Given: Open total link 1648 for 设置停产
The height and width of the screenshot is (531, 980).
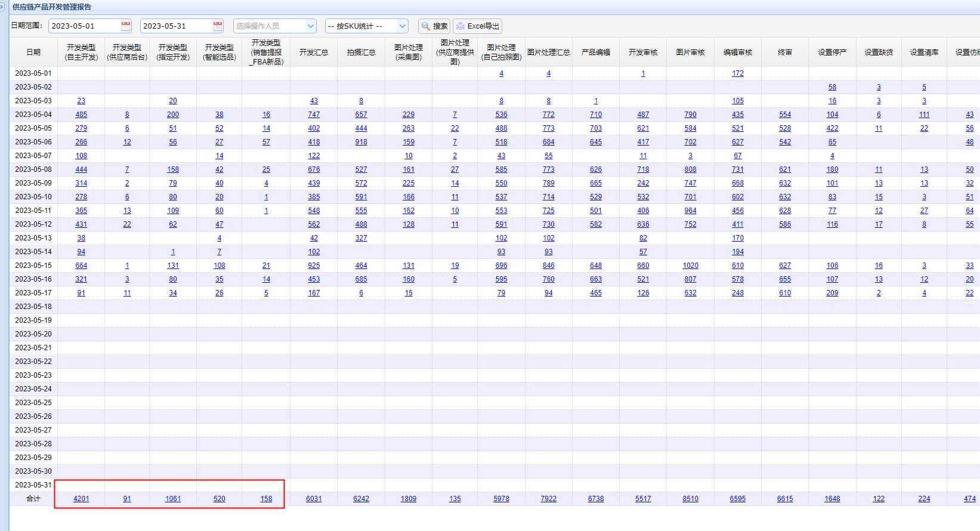Looking at the screenshot, I should (x=832, y=499).
